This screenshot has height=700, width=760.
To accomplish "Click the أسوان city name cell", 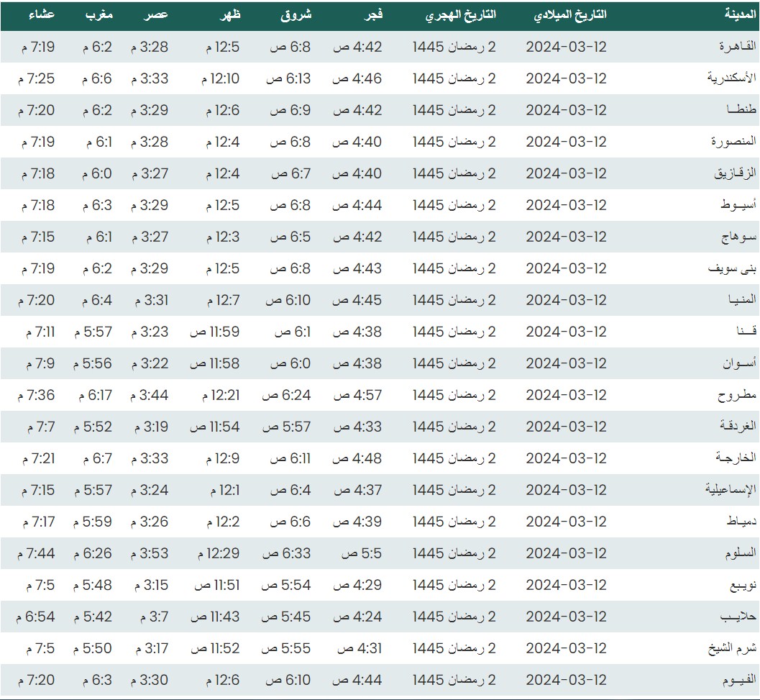I will pos(739,363).
